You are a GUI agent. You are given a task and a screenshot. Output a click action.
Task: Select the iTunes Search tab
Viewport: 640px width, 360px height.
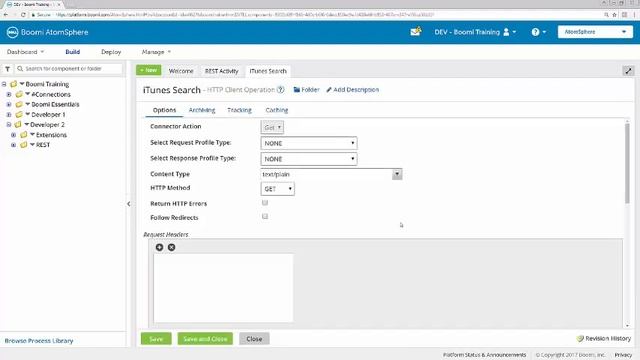click(x=268, y=71)
